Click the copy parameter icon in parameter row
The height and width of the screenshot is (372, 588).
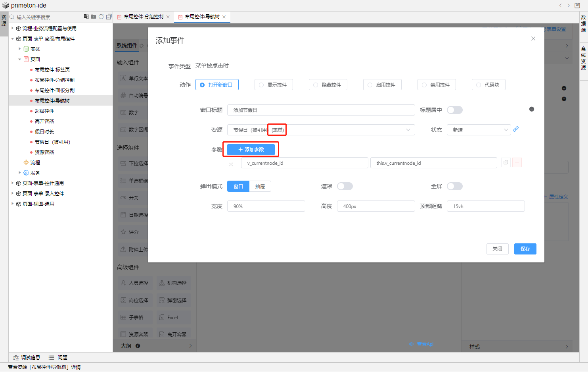click(506, 162)
